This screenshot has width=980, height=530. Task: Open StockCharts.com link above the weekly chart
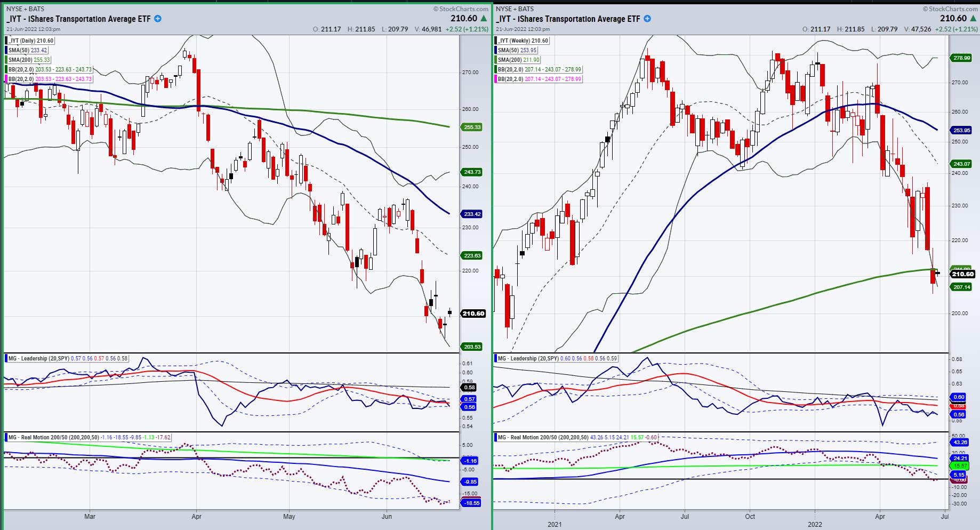pyautogui.click(x=952, y=9)
